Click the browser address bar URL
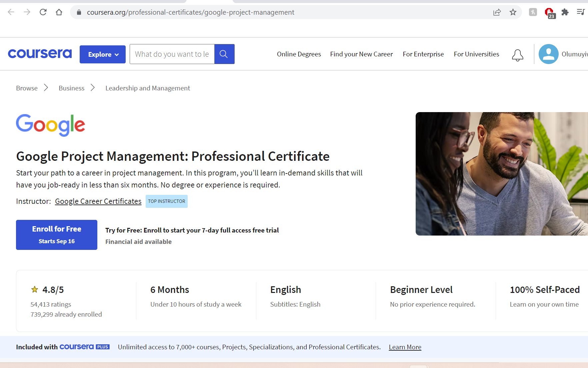 tap(190, 12)
